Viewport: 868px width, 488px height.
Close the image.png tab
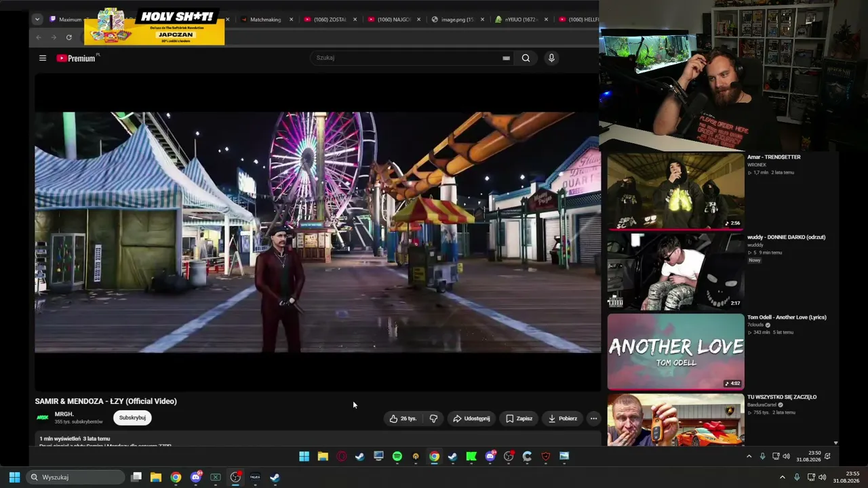click(x=483, y=20)
